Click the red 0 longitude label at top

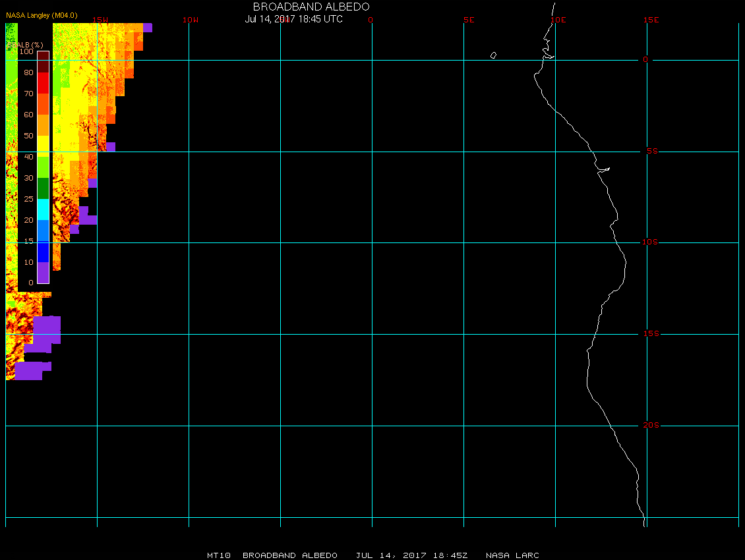[371, 20]
